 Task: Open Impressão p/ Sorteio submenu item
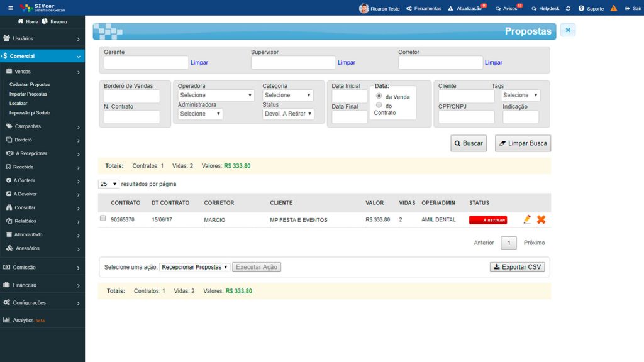pos(30,112)
